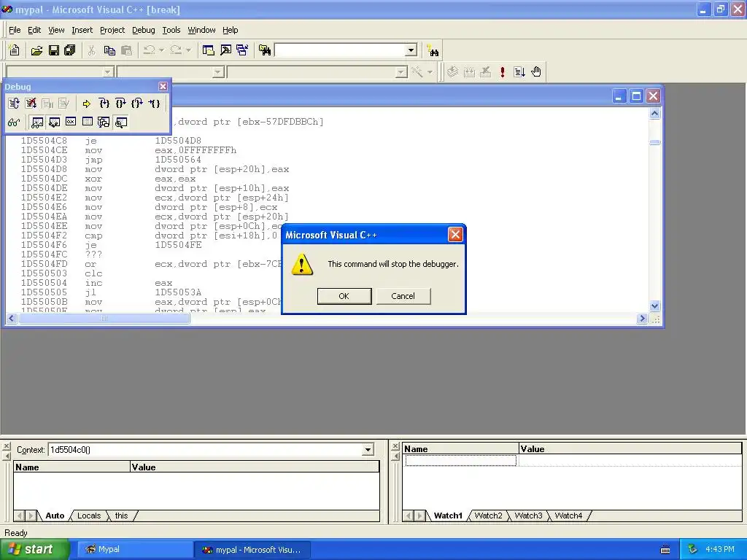Click Cancel in the stop debugger dialog
The image size is (747, 560).
tap(403, 296)
